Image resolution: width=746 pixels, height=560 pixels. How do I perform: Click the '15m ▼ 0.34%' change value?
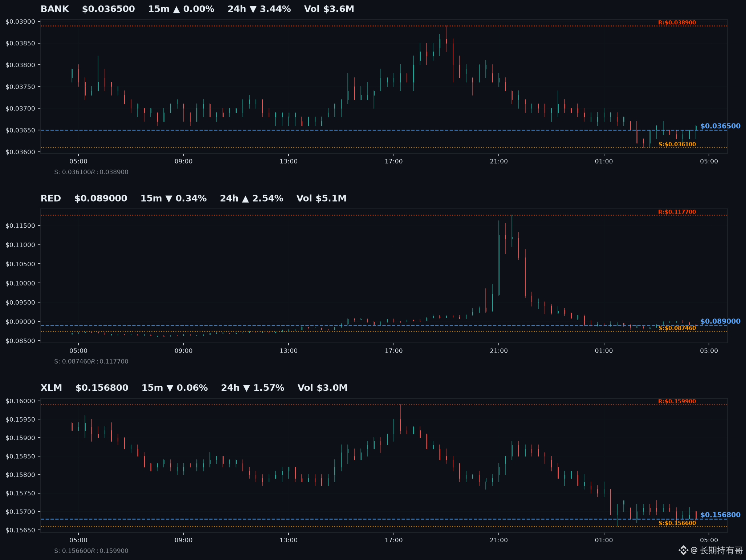click(x=174, y=198)
